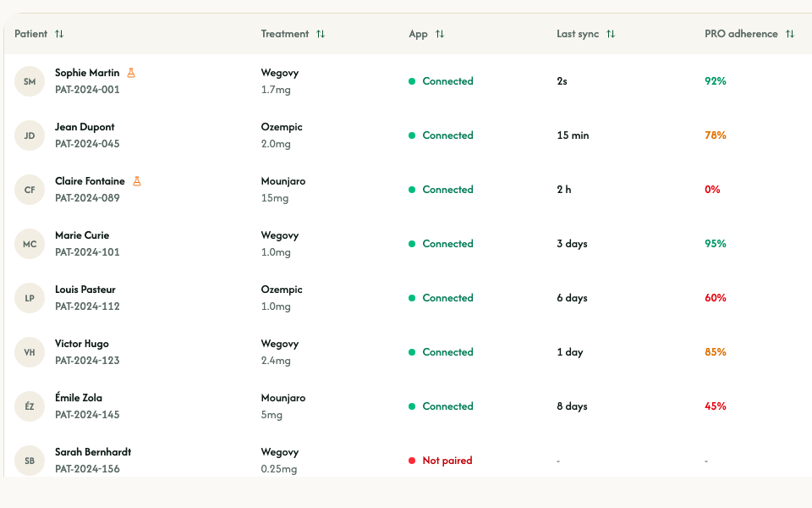Screen dimensions: 812x508
Task: Click the SM avatar circle
Action: click(x=30, y=81)
